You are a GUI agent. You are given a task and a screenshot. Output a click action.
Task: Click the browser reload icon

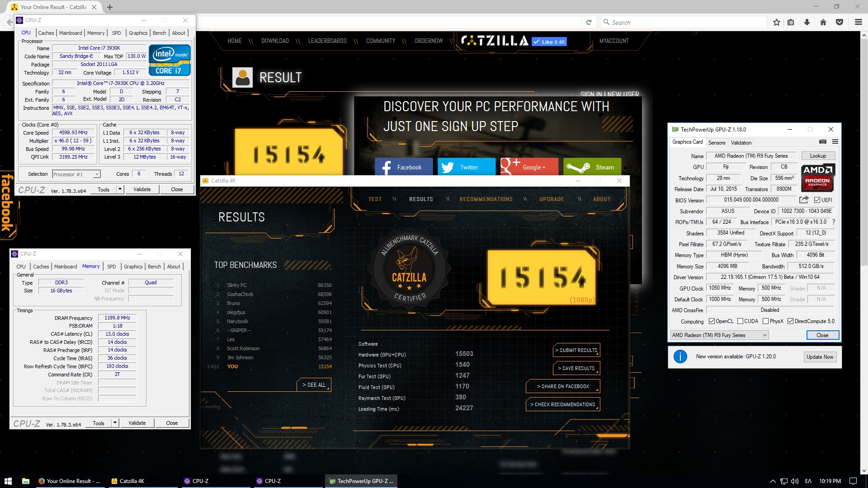(x=589, y=22)
